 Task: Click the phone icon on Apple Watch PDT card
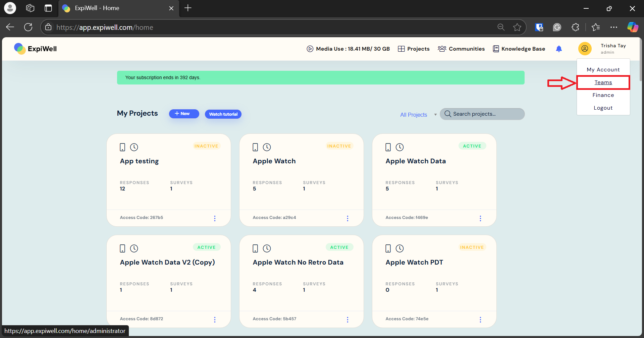[388, 248]
